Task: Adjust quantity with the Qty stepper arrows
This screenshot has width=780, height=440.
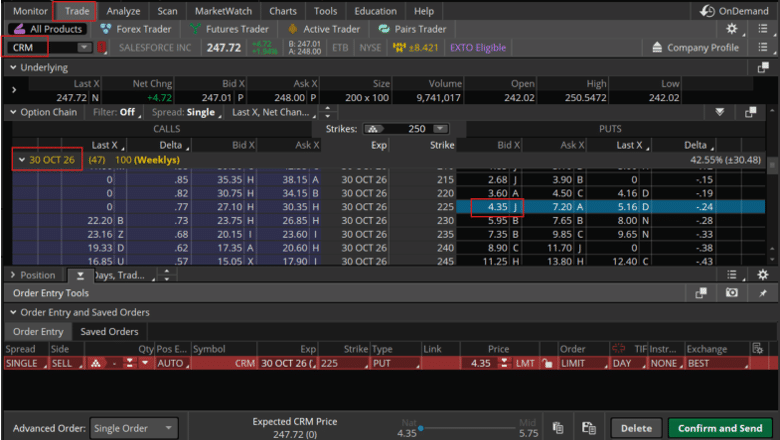Action: (129, 363)
